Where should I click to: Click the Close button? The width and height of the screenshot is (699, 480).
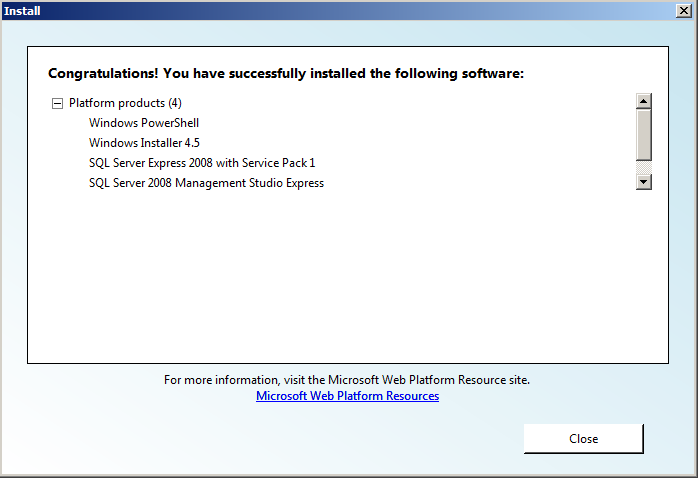pos(583,439)
